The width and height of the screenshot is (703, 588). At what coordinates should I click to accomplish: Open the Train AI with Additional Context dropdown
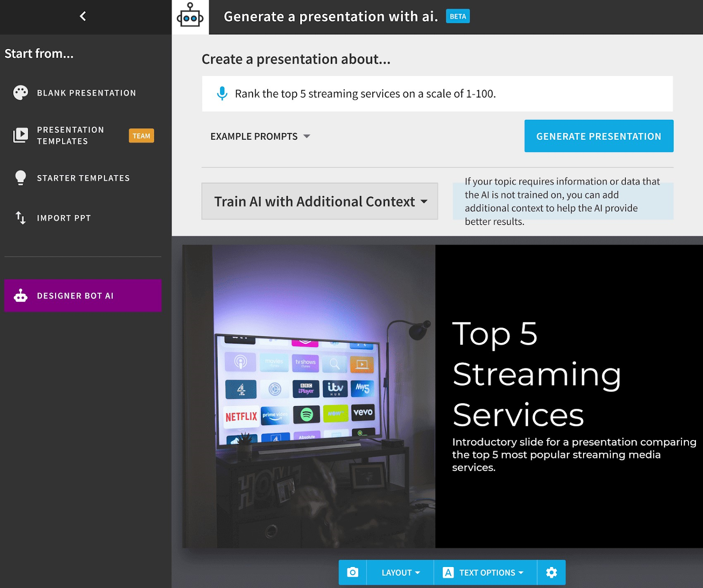pos(319,201)
